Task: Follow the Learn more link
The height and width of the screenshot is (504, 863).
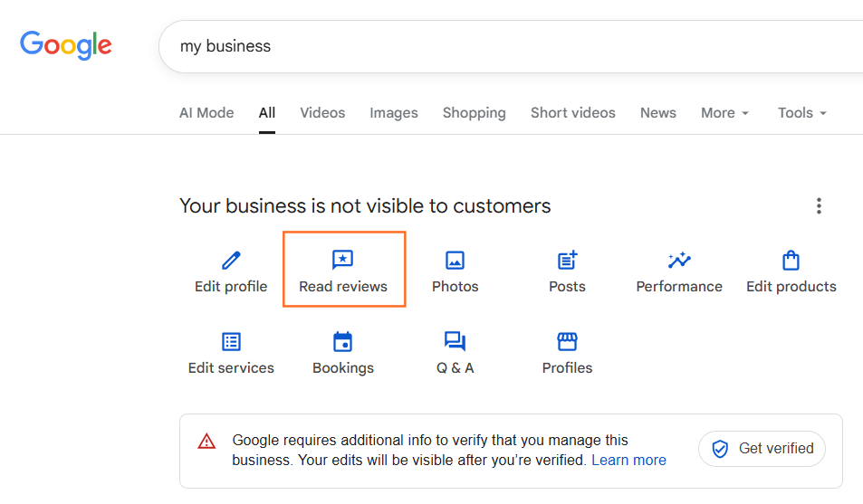Action: click(628, 460)
